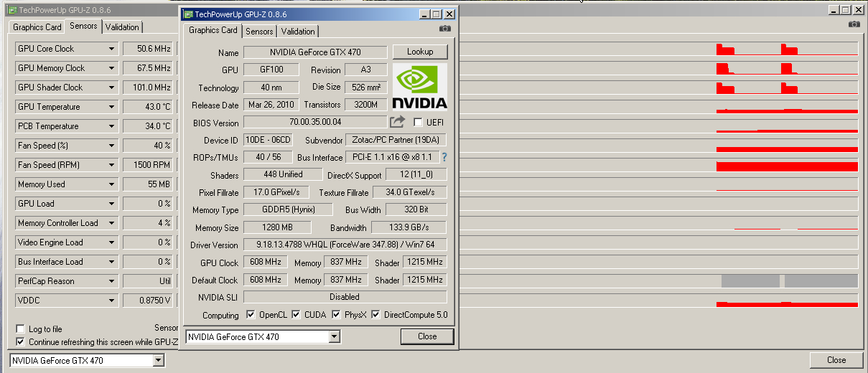This screenshot has height=373, width=868.
Task: Click the 50.6 MHz core clock value
Action: coord(149,49)
